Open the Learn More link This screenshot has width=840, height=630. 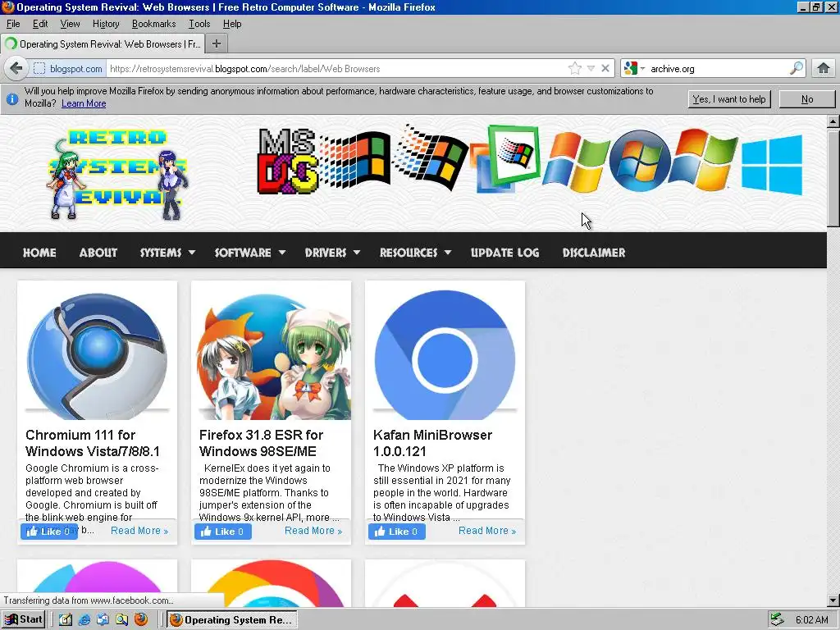[x=84, y=103]
